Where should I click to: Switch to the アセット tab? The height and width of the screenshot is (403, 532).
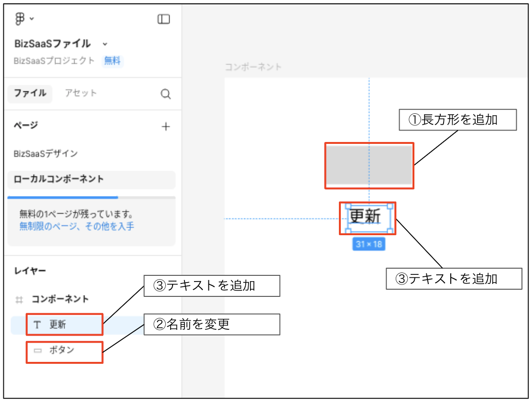click(81, 93)
